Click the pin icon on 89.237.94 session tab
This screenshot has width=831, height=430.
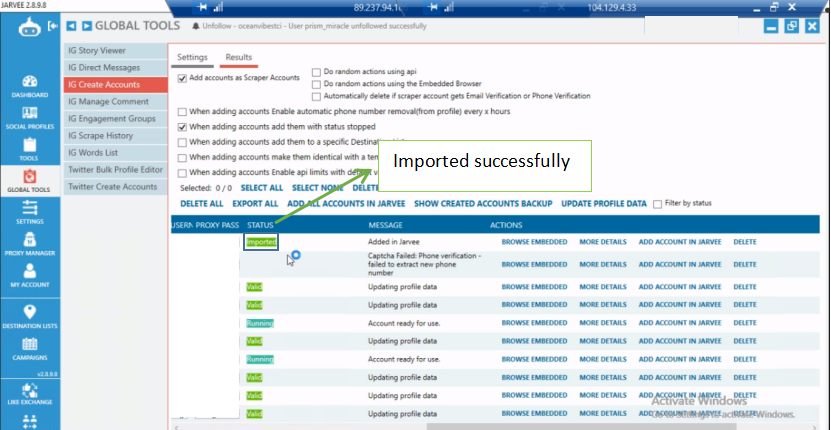point(201,7)
